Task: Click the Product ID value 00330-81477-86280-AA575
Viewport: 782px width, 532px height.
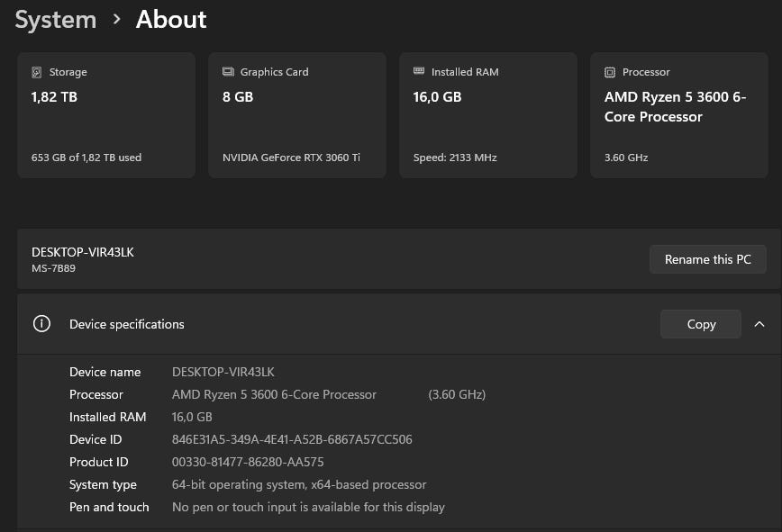Action: (248, 462)
